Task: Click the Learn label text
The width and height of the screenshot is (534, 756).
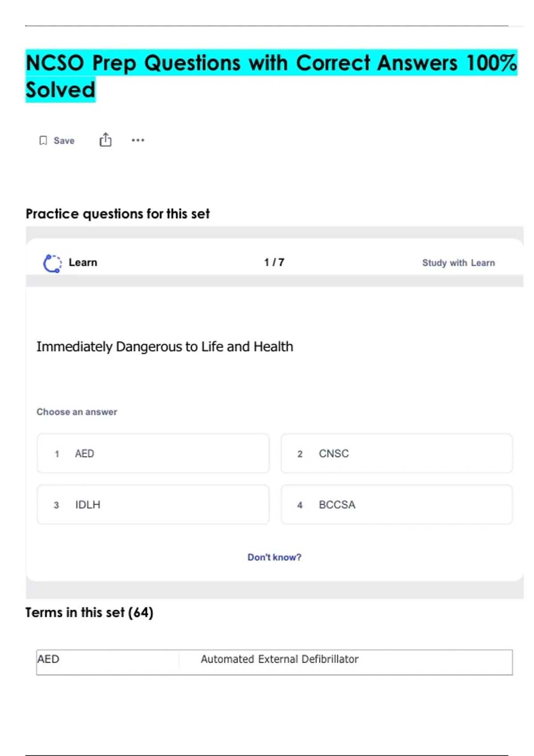Action: point(83,262)
